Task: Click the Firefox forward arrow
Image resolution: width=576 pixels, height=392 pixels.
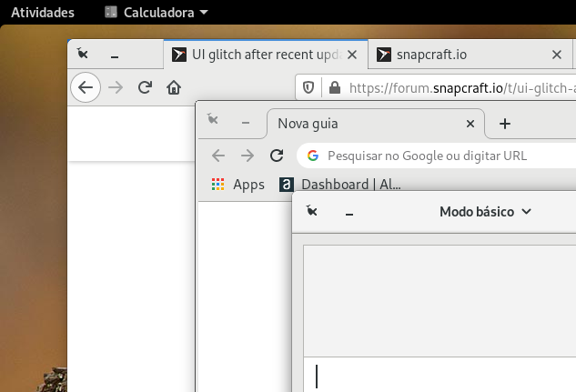Action: pos(115,88)
